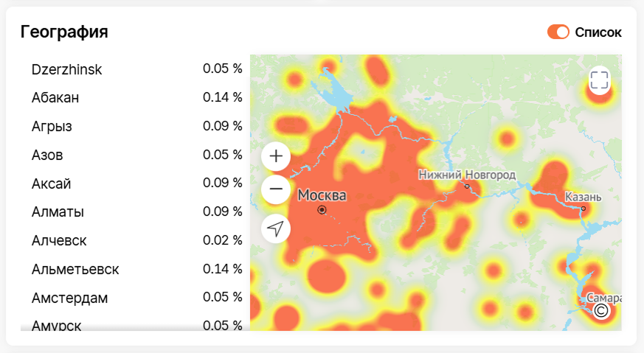The height and width of the screenshot is (353, 644).
Task: Click the Азов list entry
Action: click(x=47, y=155)
